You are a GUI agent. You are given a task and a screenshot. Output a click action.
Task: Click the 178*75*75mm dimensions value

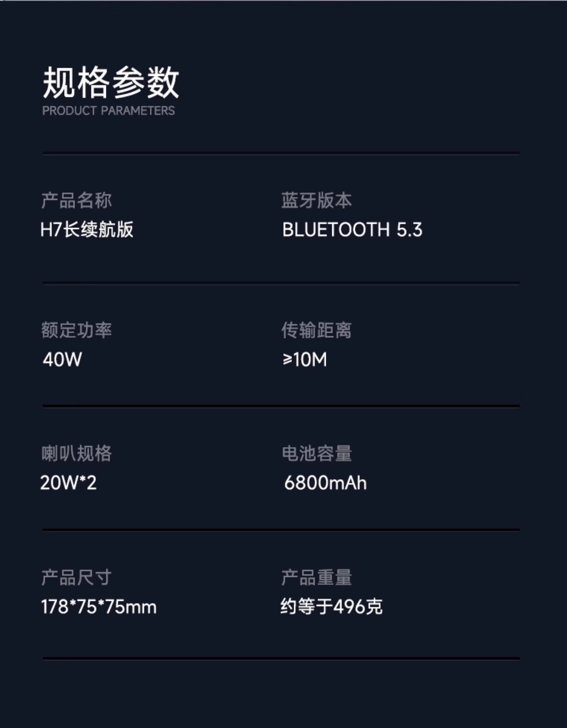99,606
